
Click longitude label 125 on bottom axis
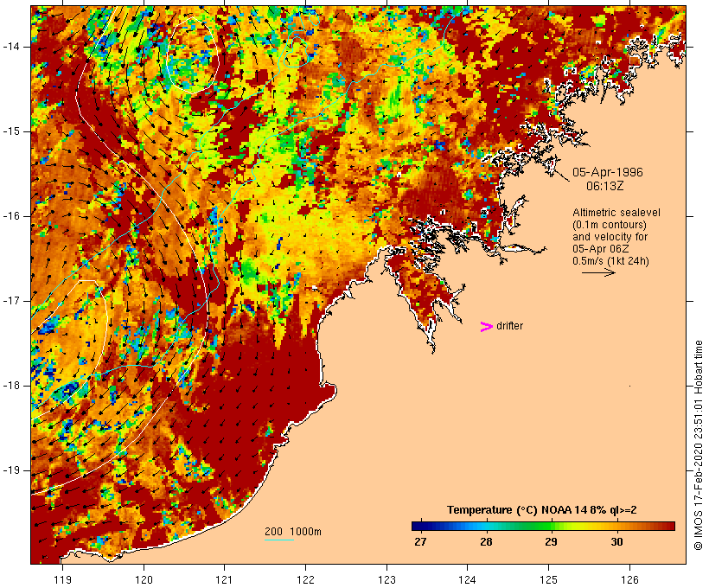click(548, 579)
